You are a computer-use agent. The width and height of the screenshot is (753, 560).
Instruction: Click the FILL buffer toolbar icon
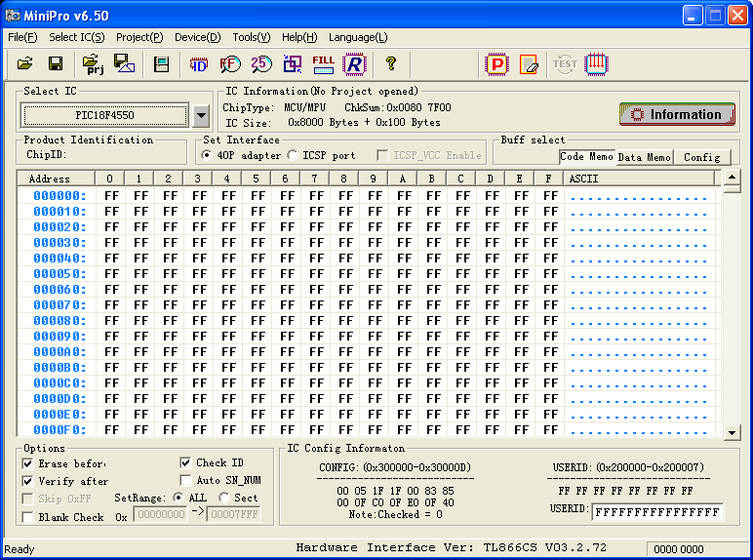[x=323, y=64]
